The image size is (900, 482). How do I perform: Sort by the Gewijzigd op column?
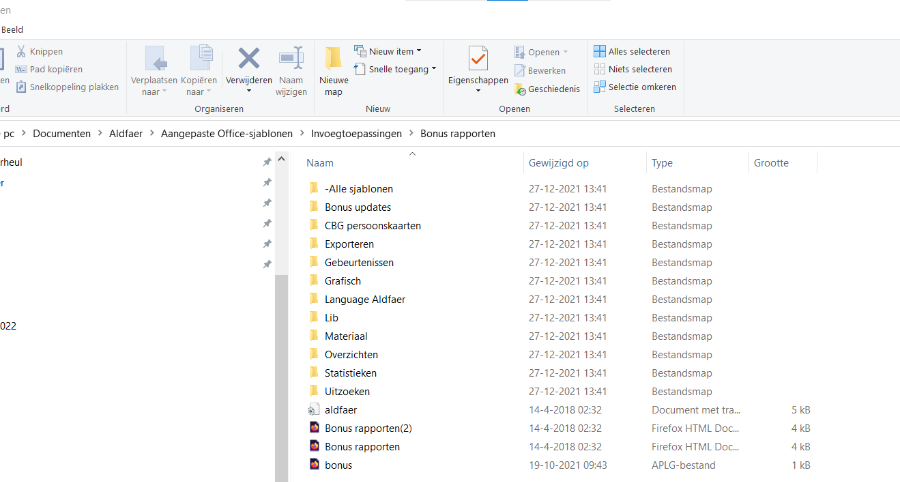[x=558, y=163]
